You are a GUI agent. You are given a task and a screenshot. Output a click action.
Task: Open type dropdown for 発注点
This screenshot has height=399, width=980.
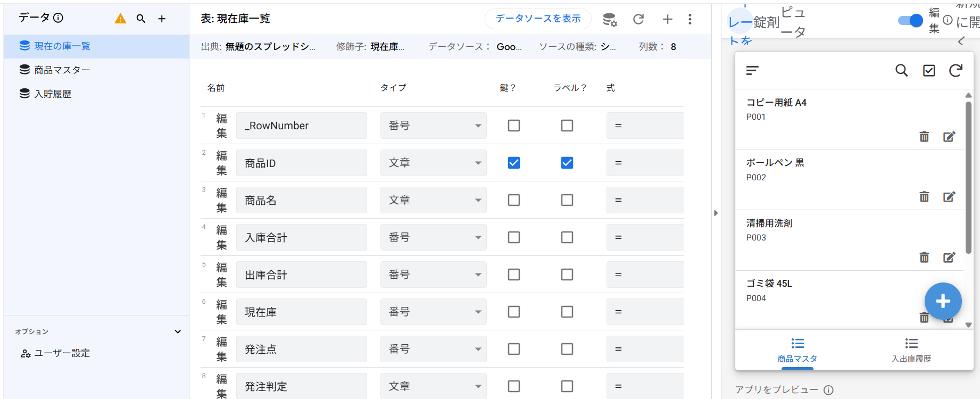click(x=433, y=349)
